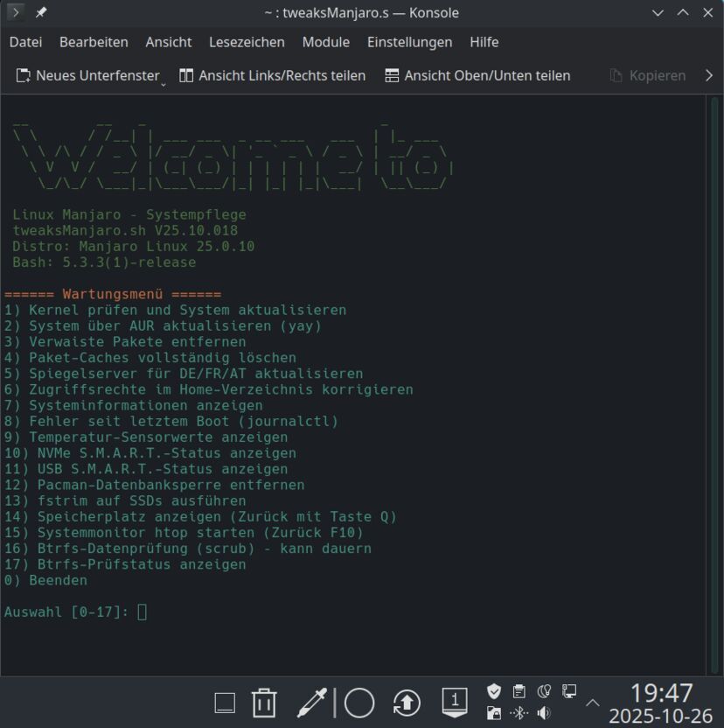Split view with Ansicht Oben/Unten teilen
724x728 pixels.
[477, 75]
